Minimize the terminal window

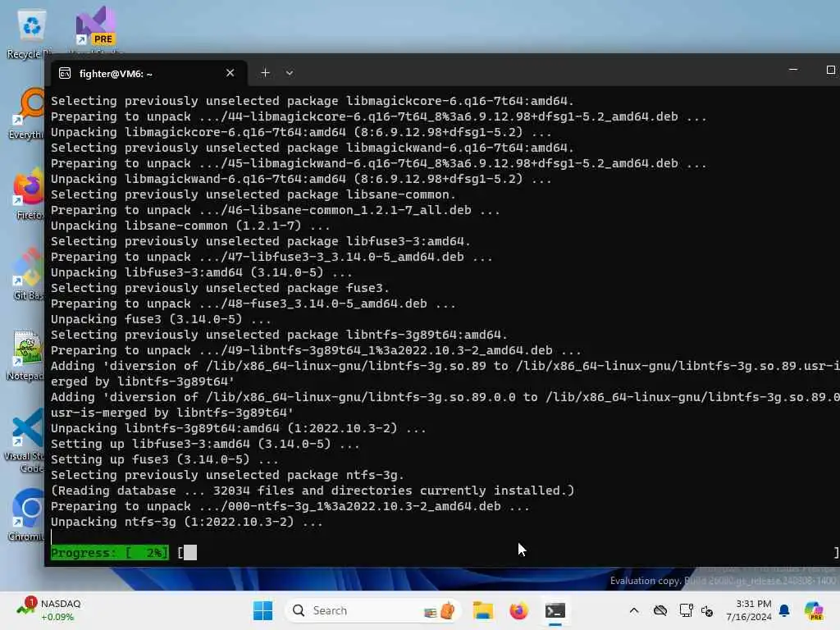click(x=793, y=70)
